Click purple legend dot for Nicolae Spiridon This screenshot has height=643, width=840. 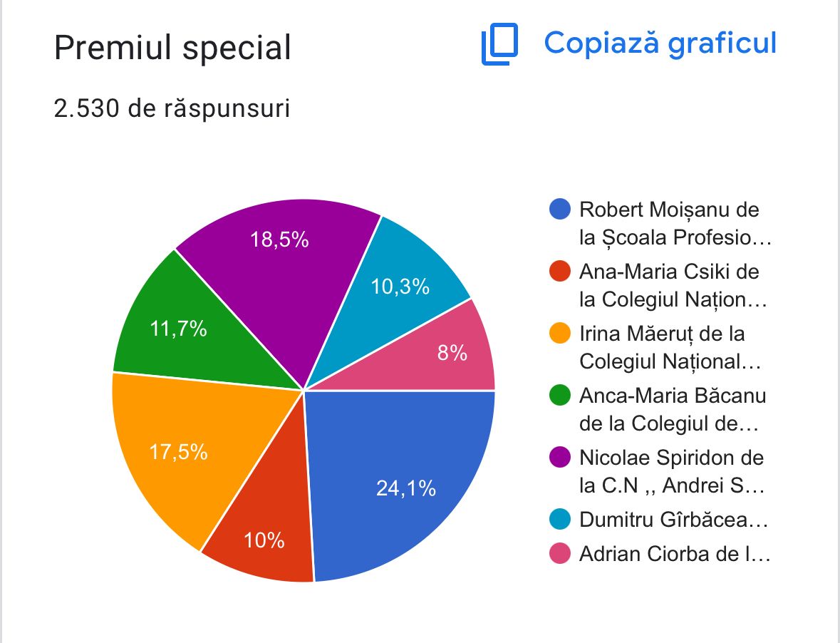point(560,458)
